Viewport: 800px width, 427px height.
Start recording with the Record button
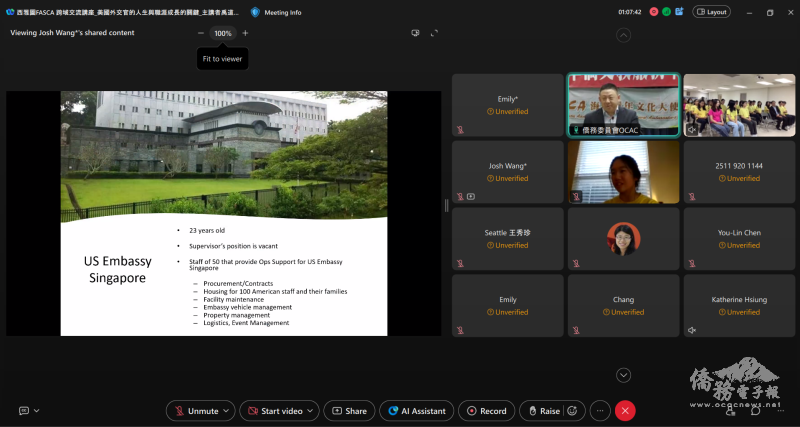coord(486,411)
